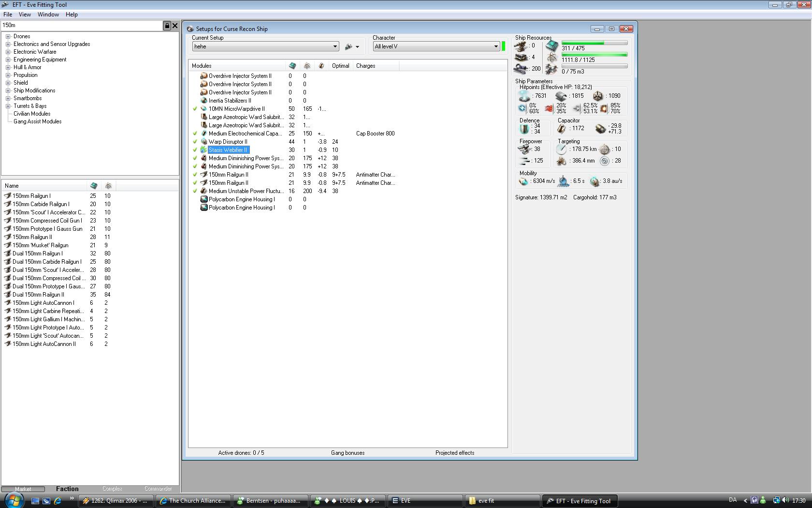Screen dimensions: 812x508
Task: Click the Medium Electrochemical Capacitor Booster icon
Action: pyautogui.click(x=203, y=134)
